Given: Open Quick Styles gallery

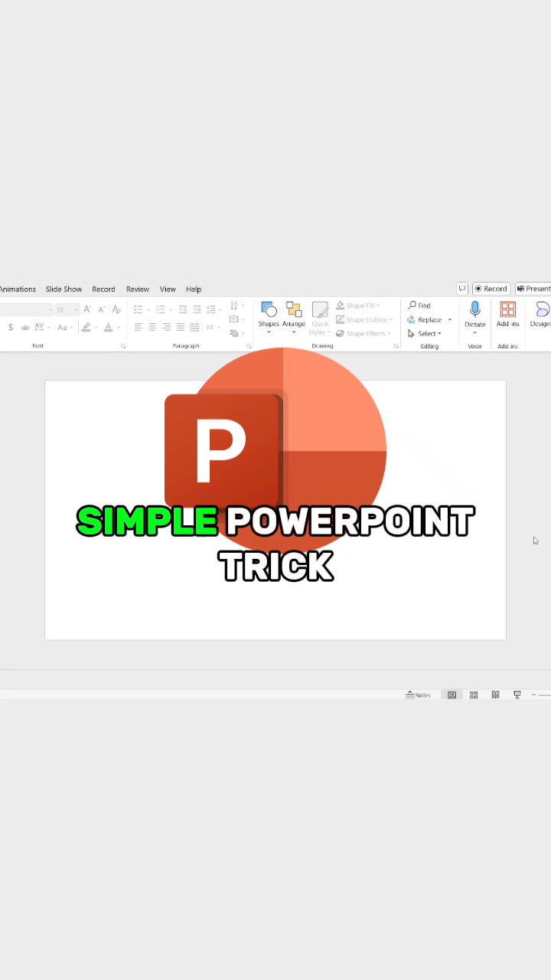Looking at the screenshot, I should [320, 318].
